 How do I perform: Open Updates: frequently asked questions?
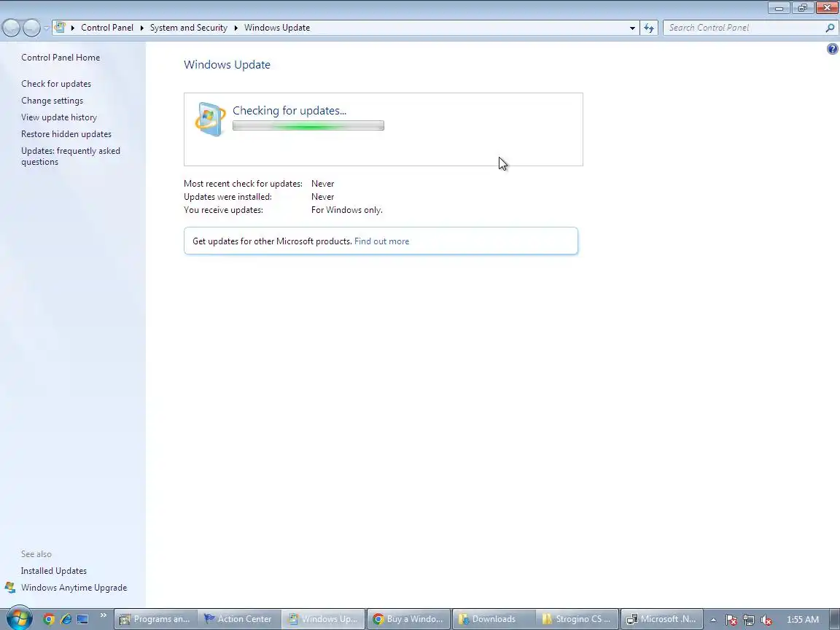click(71, 157)
